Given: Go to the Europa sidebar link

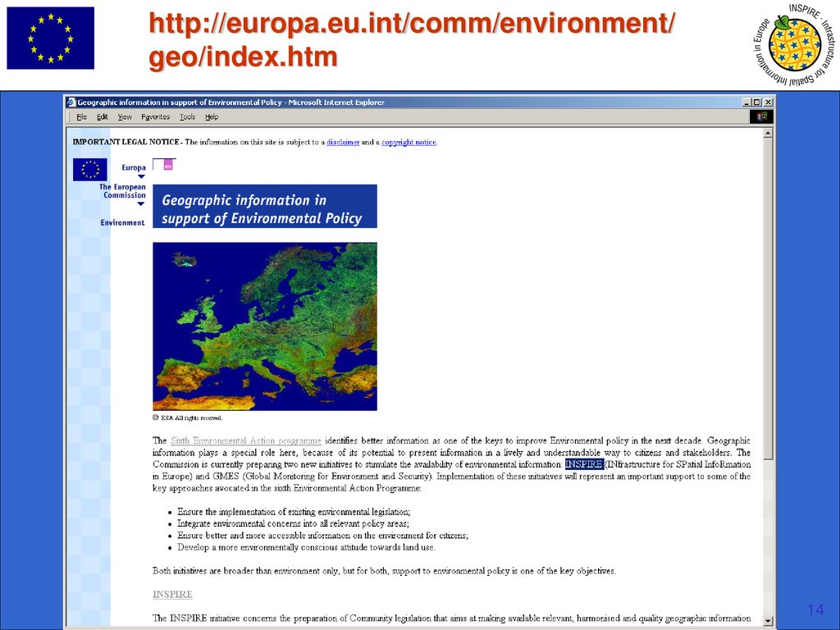Looking at the screenshot, I should coord(134,167).
